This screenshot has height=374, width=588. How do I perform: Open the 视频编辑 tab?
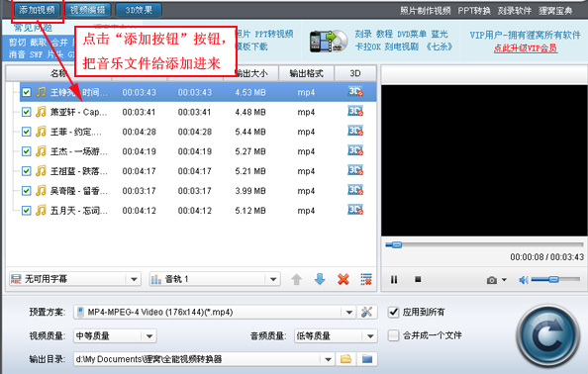pyautogui.click(x=88, y=10)
